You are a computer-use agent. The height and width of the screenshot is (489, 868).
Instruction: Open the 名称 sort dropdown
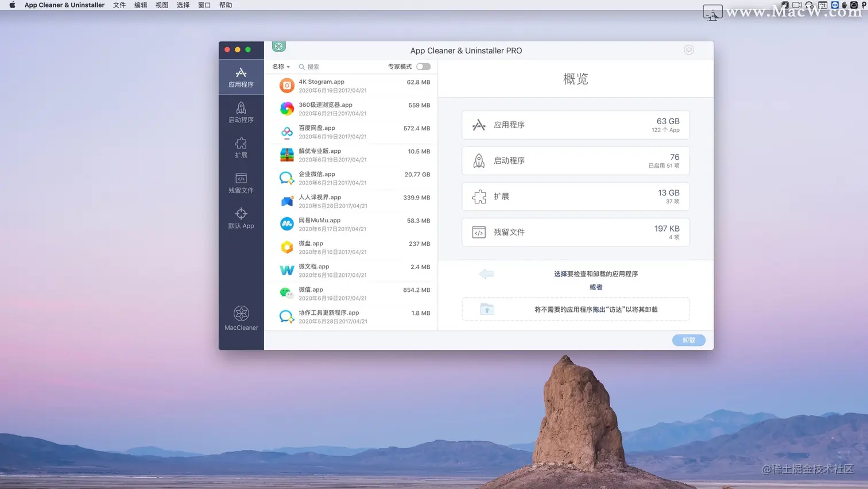(281, 67)
